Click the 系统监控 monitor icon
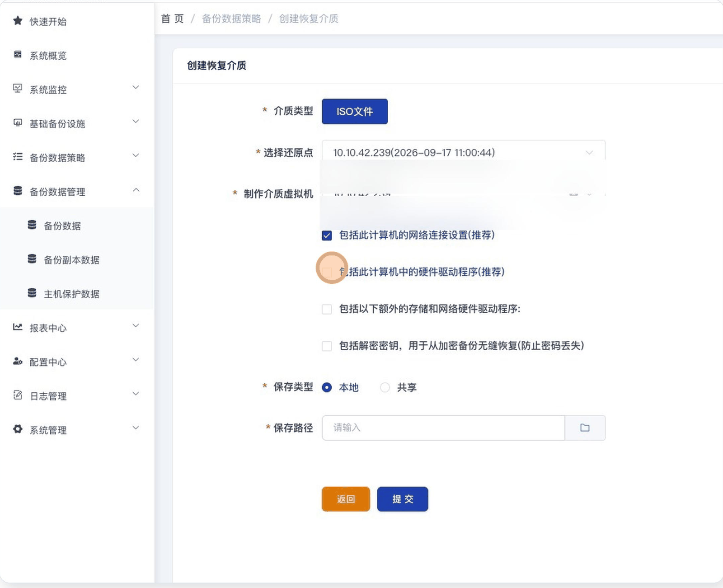The width and height of the screenshot is (723, 588). [x=18, y=89]
